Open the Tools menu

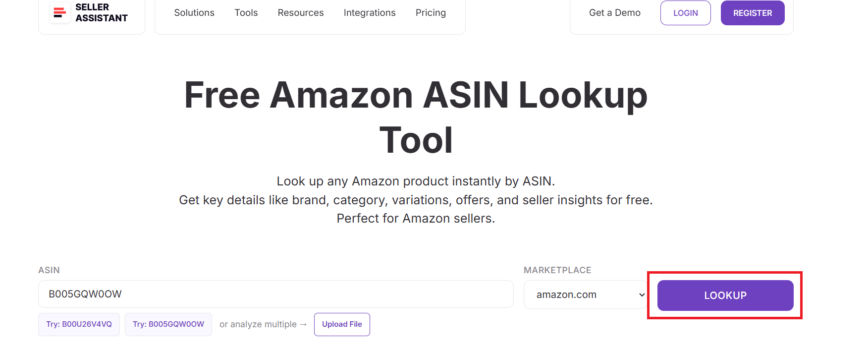pyautogui.click(x=246, y=13)
